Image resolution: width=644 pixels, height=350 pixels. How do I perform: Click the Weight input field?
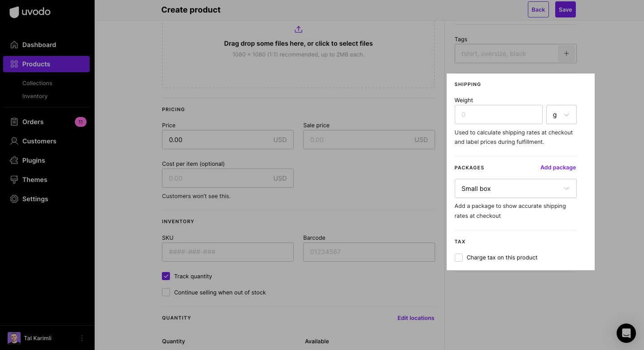(499, 115)
